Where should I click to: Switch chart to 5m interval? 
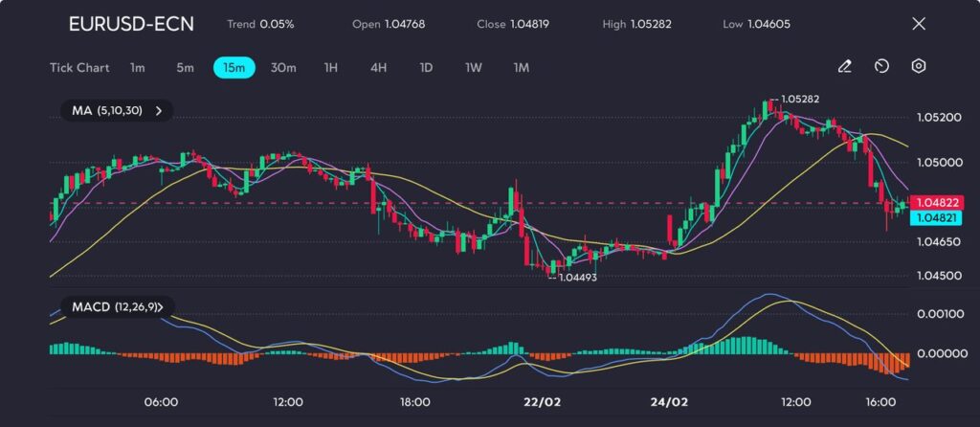[185, 68]
